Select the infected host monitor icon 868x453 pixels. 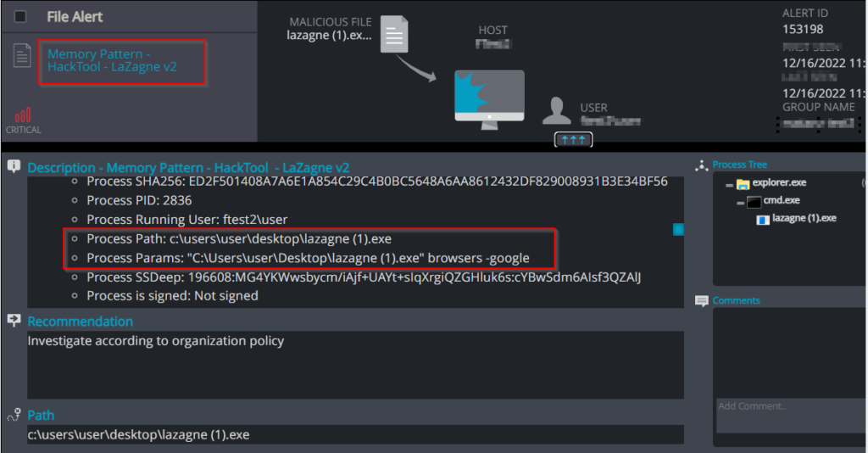pos(489,100)
